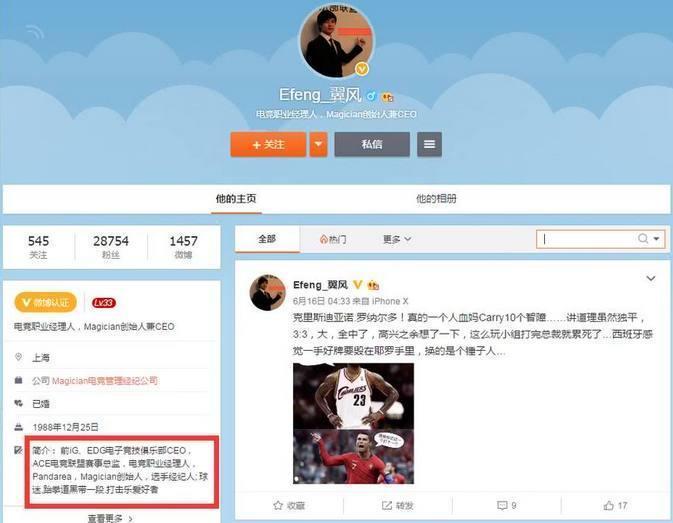Open comments icon showing 9
673x523 pixels.
(x=506, y=506)
